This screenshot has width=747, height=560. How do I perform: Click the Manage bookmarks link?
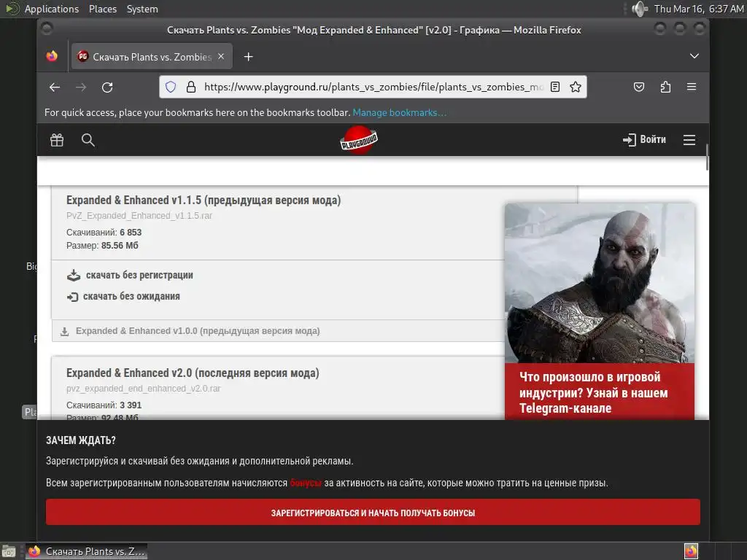coord(399,112)
